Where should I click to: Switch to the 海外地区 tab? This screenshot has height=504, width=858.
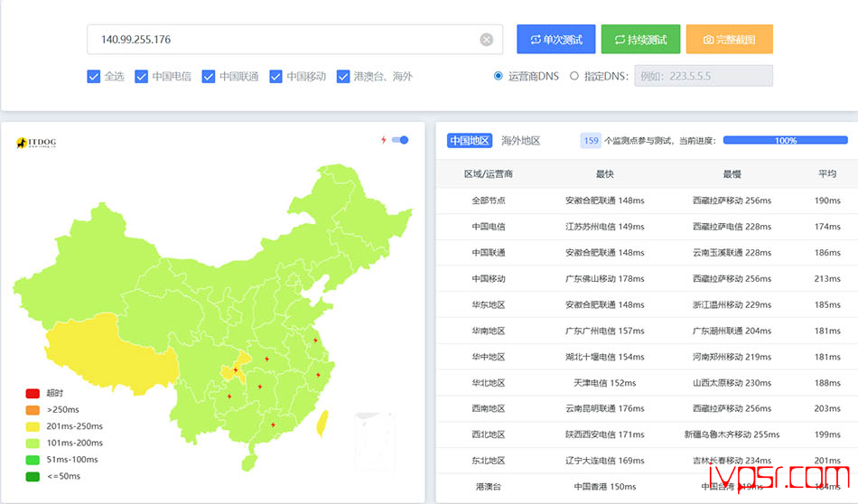point(521,141)
